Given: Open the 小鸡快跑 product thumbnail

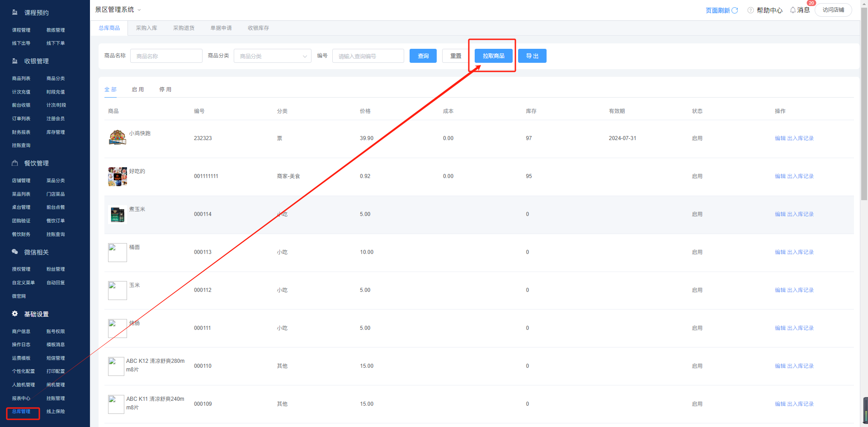Looking at the screenshot, I should coord(118,137).
